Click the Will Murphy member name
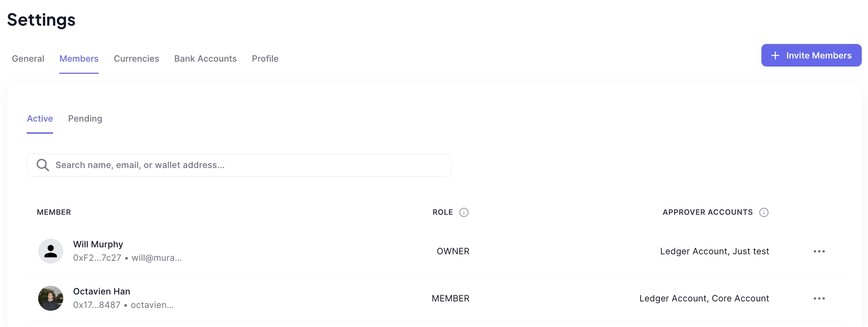 (98, 244)
